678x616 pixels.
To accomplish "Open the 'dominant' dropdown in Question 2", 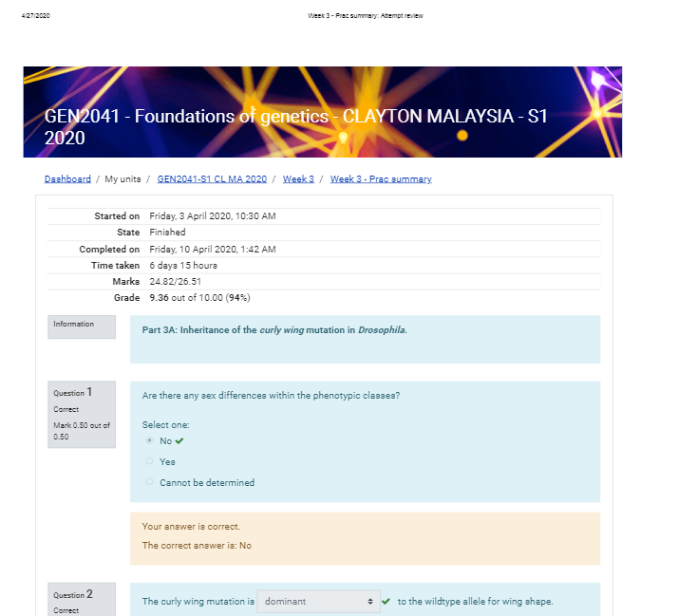I will point(319,602).
